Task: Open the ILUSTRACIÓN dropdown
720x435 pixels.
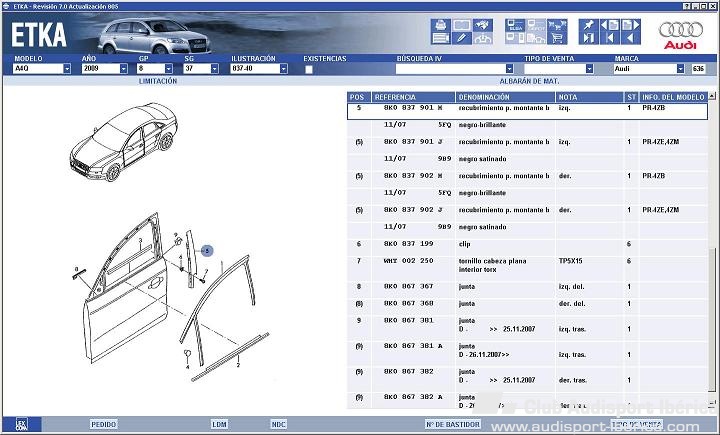Action: pyautogui.click(x=283, y=69)
